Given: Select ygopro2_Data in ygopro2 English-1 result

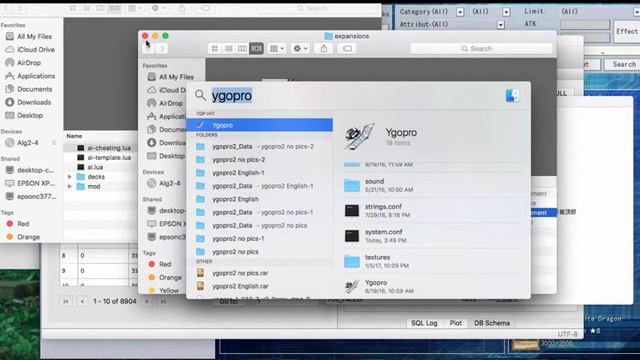Looking at the screenshot, I should pos(259,186).
